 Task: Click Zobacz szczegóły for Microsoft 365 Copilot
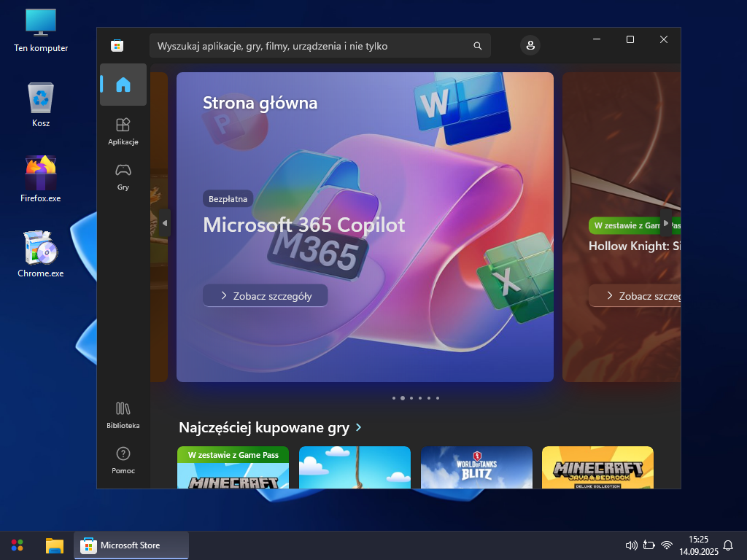coord(266,295)
